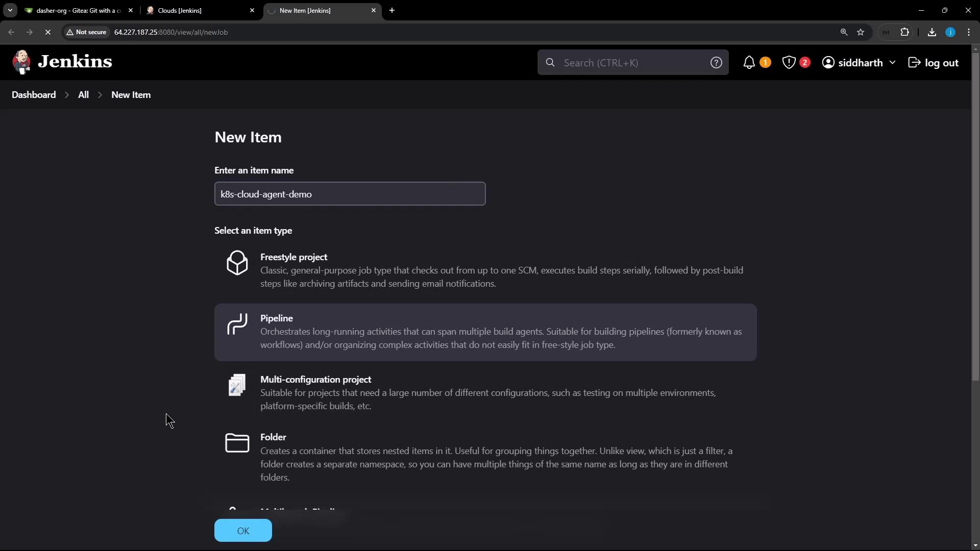Choose Multi-configuration project option
980x551 pixels.
[x=315, y=380]
